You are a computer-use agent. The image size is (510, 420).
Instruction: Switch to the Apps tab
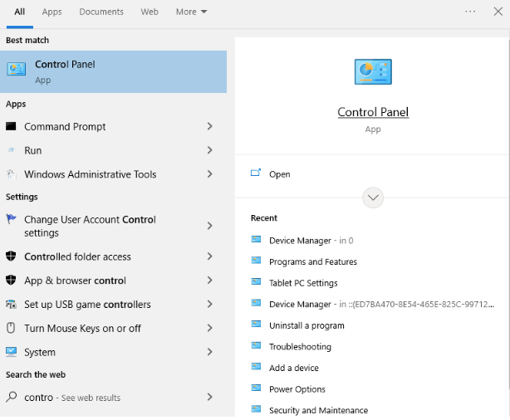(x=51, y=12)
